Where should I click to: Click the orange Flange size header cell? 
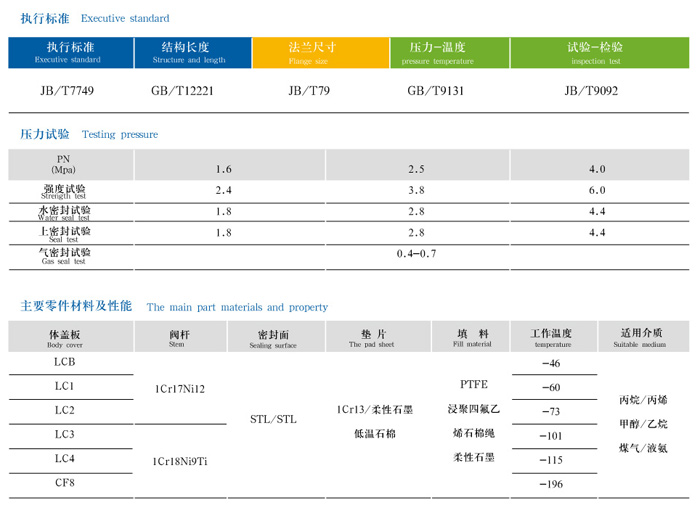(311, 53)
